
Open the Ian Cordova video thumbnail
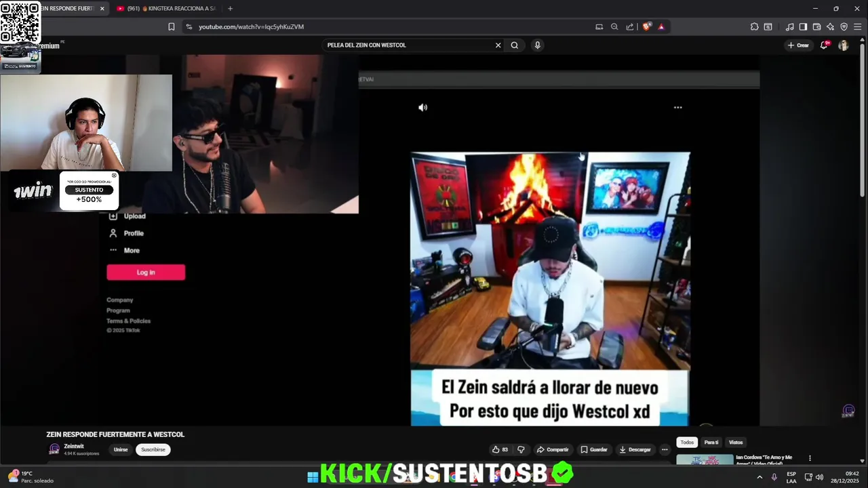tap(705, 460)
